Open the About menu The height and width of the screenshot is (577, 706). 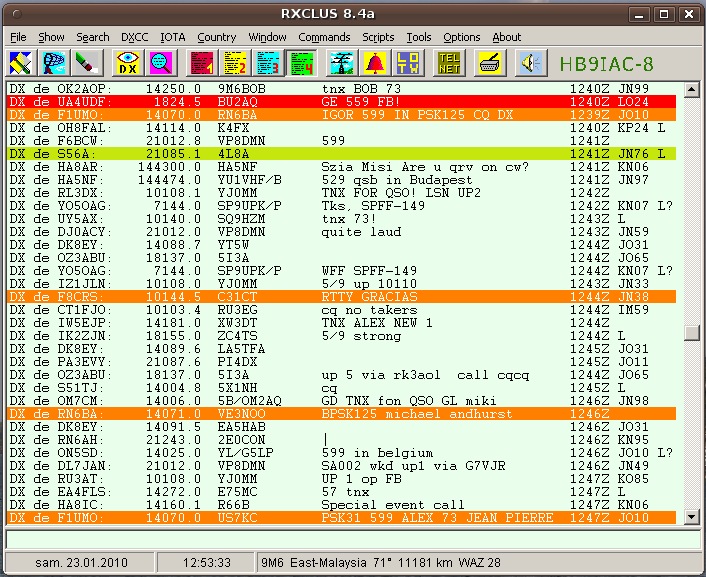506,37
